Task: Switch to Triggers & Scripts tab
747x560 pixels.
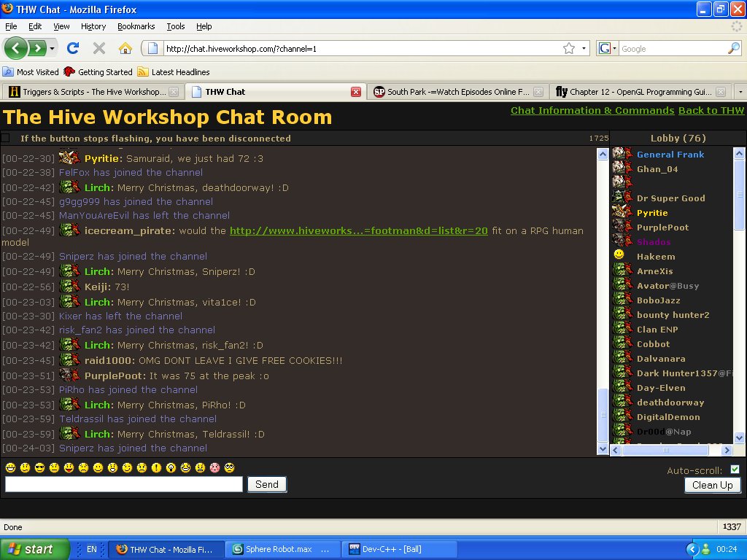Action: [x=93, y=92]
